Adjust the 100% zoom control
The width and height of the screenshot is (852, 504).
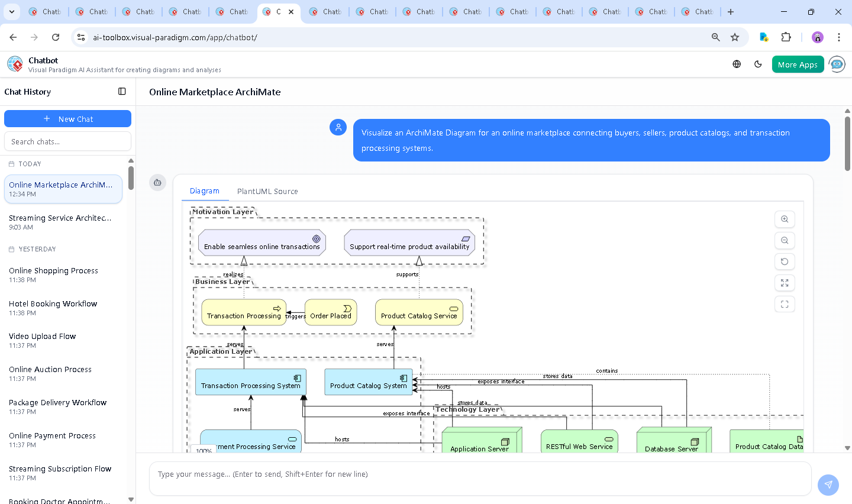pyautogui.click(x=202, y=450)
